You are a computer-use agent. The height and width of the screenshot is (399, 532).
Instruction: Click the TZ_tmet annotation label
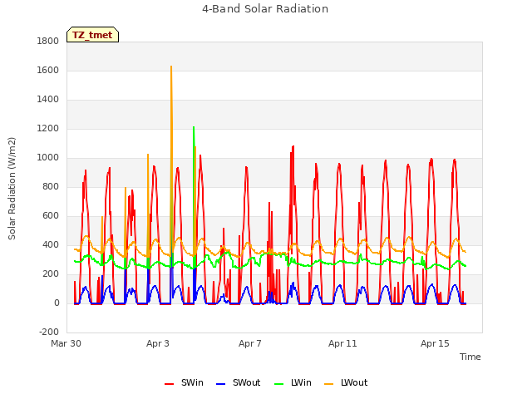92,35
